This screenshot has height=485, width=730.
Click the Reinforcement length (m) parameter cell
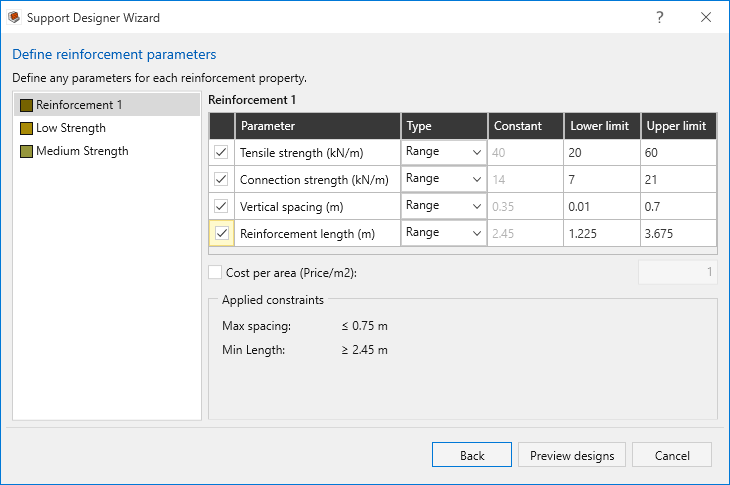(318, 234)
